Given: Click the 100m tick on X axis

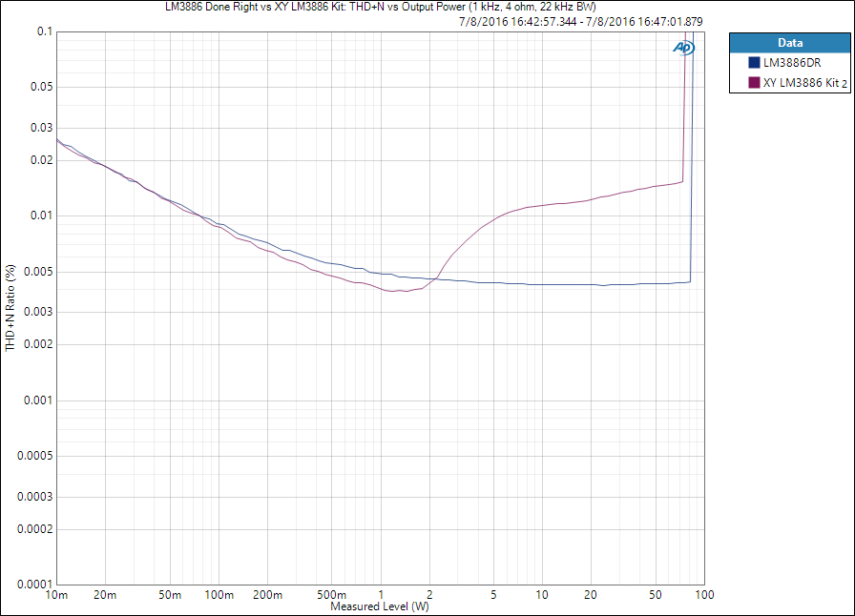Looking at the screenshot, I should coord(219,595).
